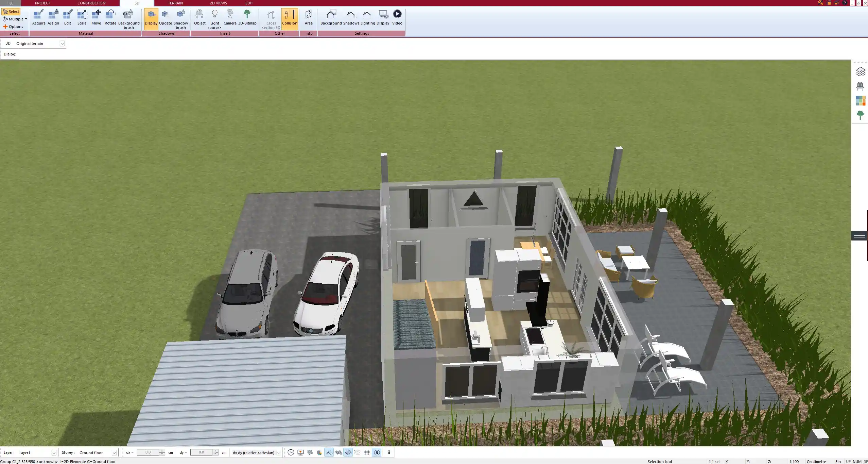Switch to the EDIT tab

[x=249, y=3]
